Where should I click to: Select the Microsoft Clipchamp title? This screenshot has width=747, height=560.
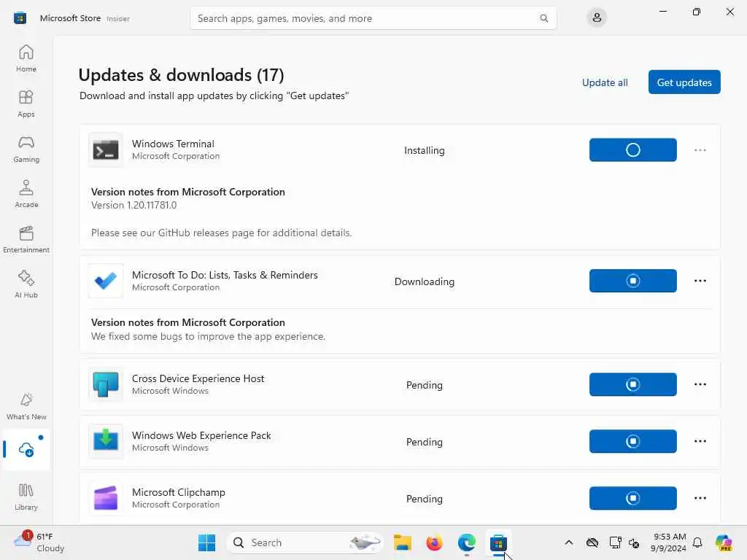click(x=179, y=492)
